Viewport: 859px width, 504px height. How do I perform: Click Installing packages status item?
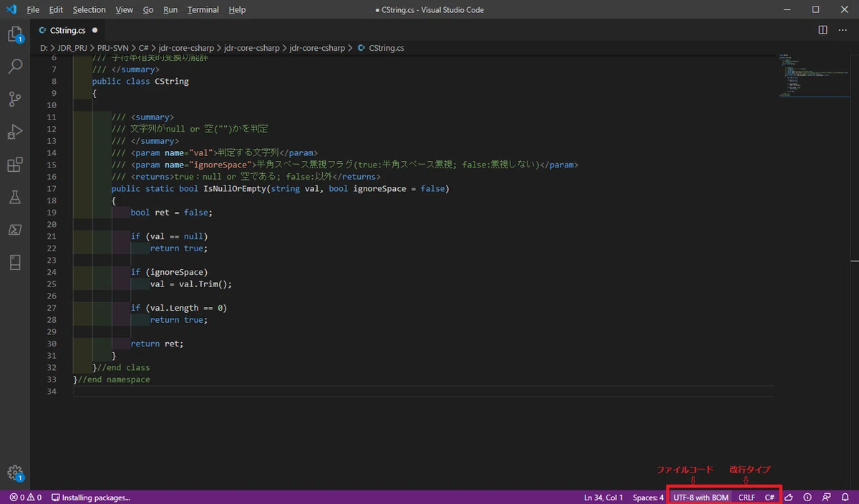[91, 497]
